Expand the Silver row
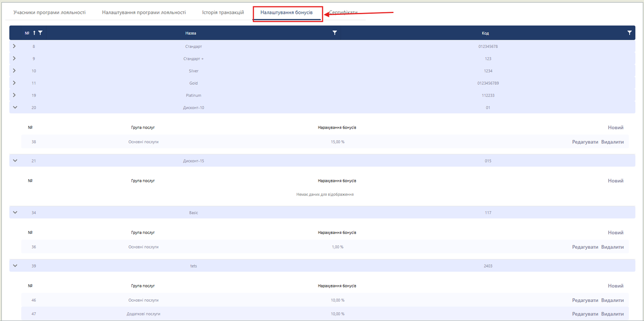644x321 pixels. click(x=14, y=70)
